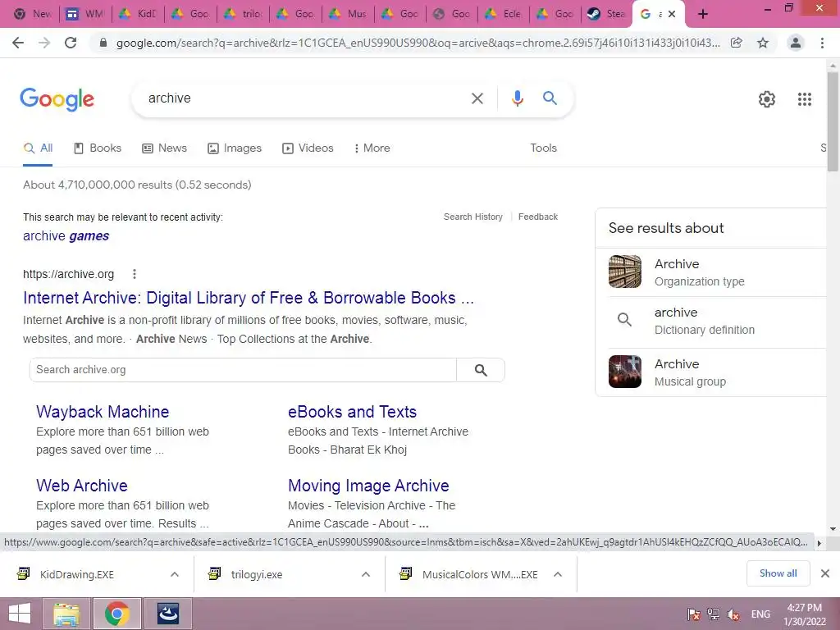
Task: Click Chrome icon in taskbar
Action: click(x=117, y=614)
